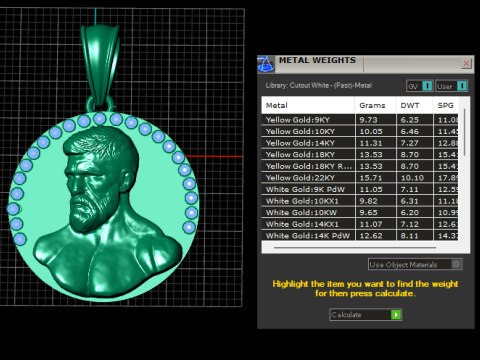Open the Use Object Materials dropdown
Image resolution: width=480 pixels, height=360 pixels.
pos(415,264)
